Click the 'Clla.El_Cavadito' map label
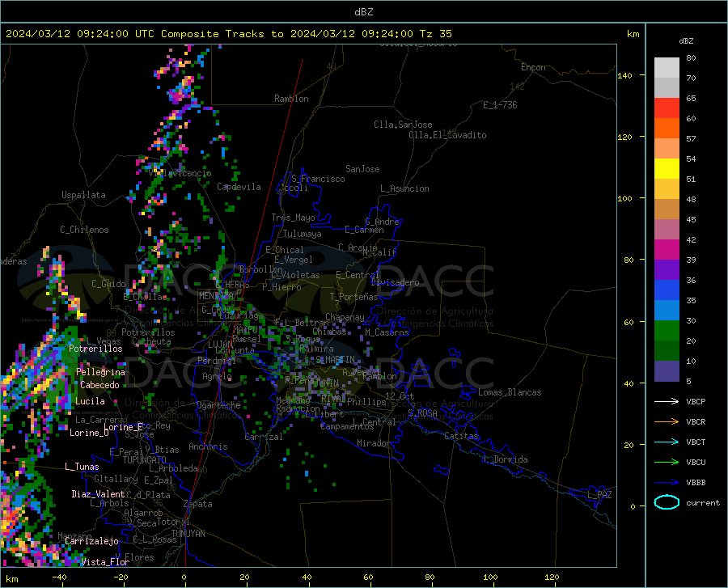This screenshot has height=588, width=728. coord(447,135)
